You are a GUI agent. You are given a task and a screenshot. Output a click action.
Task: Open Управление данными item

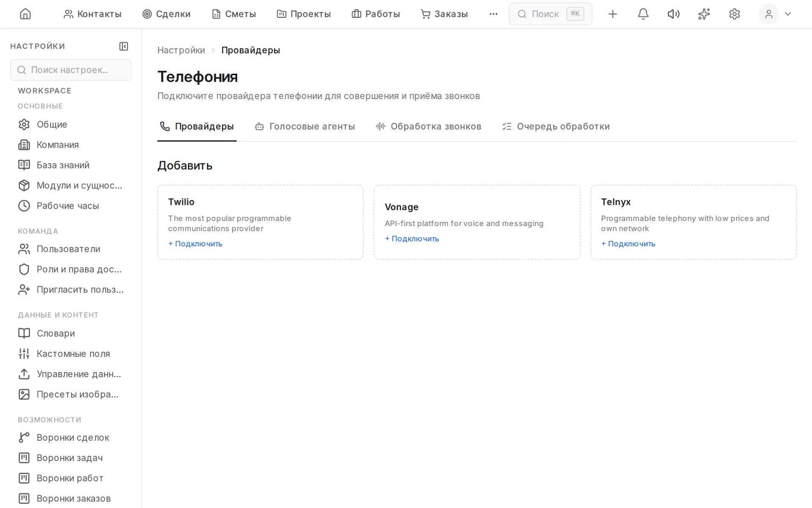point(71,374)
